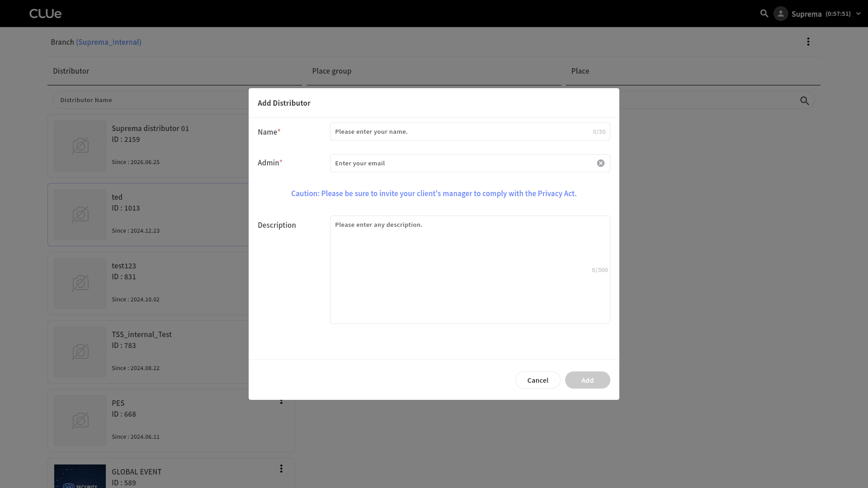Select the 'ted' distributor name
The height and width of the screenshot is (488, 868).
(117, 197)
